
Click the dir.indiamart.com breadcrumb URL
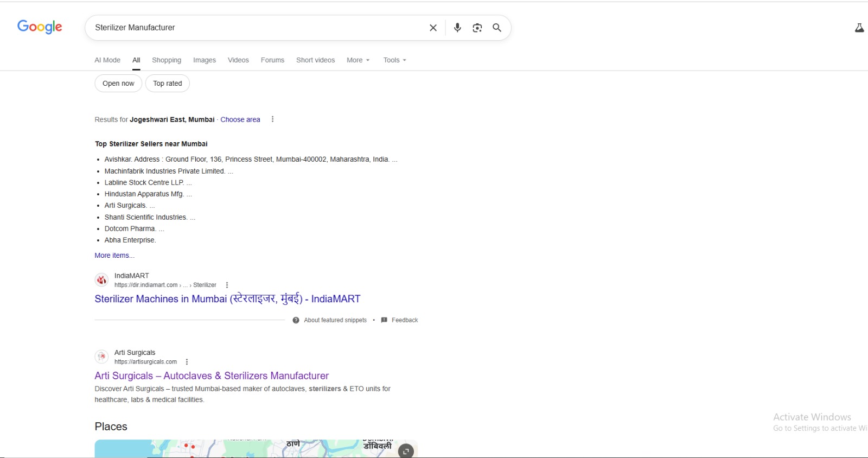165,285
